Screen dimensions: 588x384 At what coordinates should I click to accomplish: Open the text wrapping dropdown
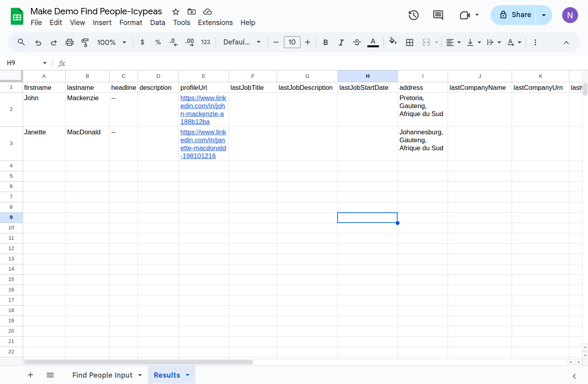(x=494, y=42)
